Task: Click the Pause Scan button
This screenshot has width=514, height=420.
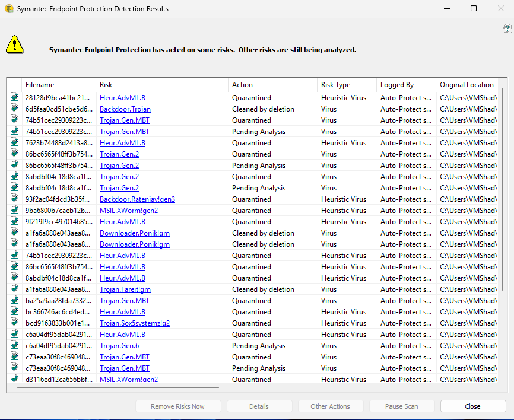Action: coord(402,406)
